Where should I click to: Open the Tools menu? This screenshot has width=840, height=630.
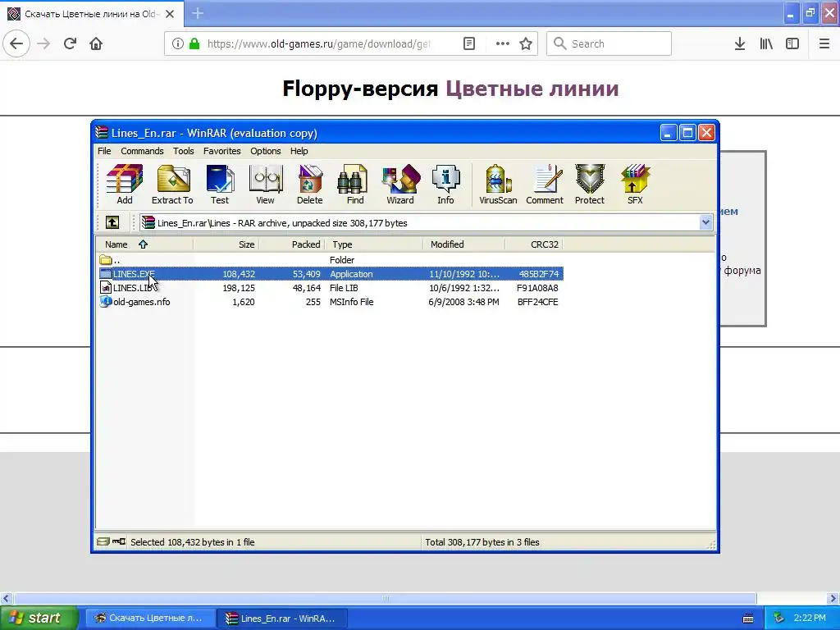[x=183, y=151]
